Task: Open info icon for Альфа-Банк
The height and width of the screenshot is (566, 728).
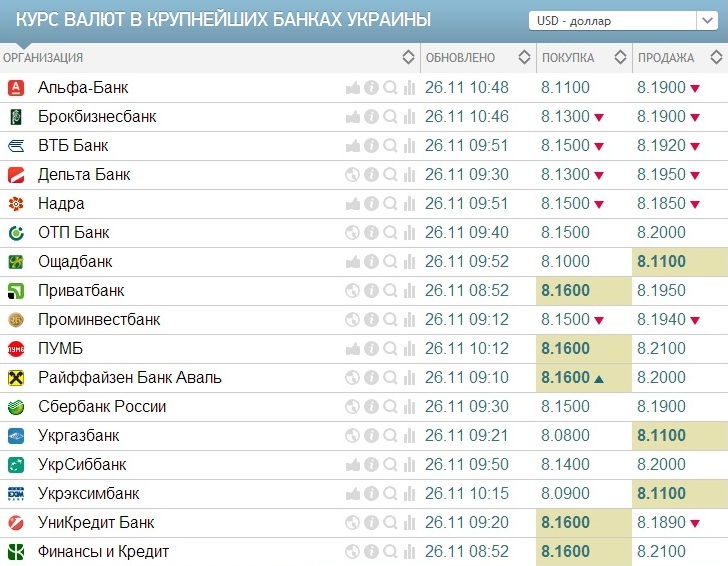Action: [x=371, y=87]
